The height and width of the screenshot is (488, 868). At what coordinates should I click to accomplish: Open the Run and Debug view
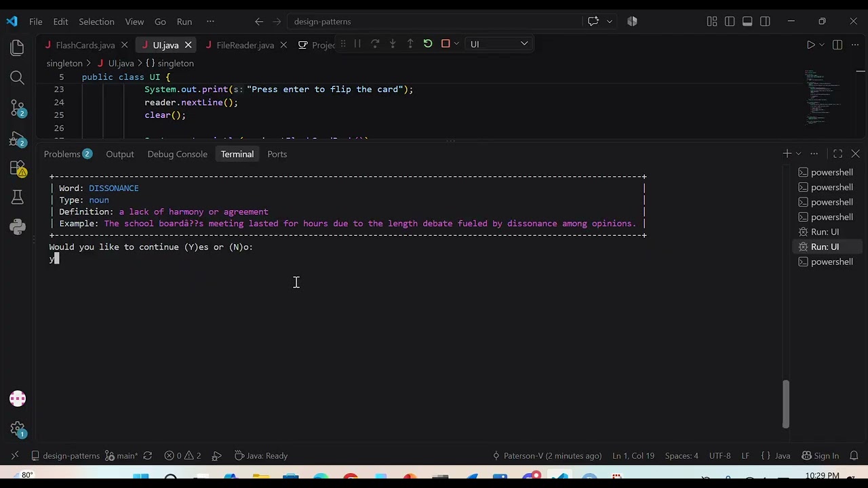pyautogui.click(x=18, y=139)
